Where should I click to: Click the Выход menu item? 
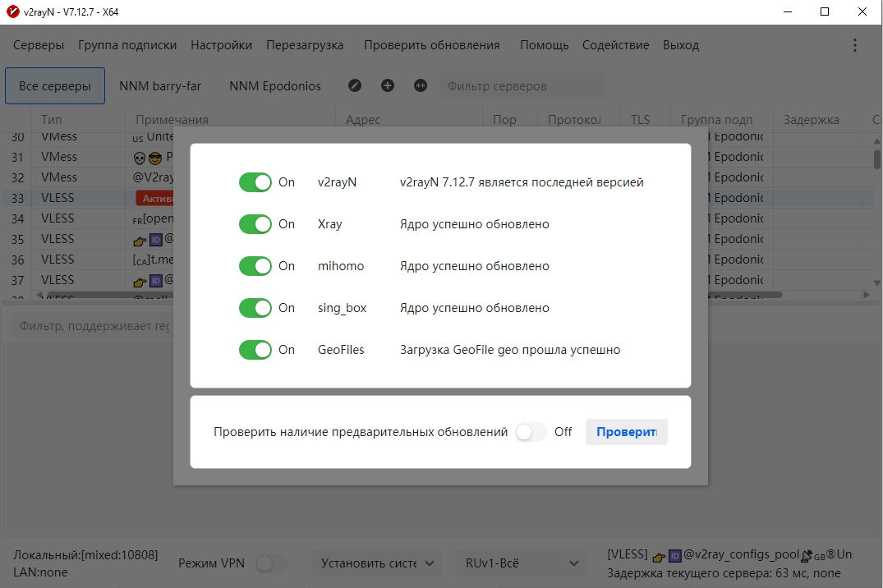pos(681,45)
